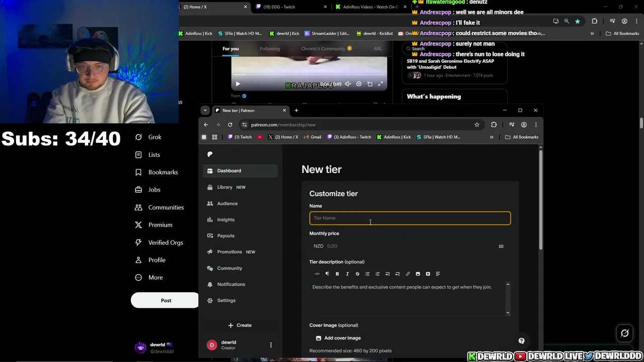Play the video in the X feed
Viewport: 644px width, 362px height.
238,84
